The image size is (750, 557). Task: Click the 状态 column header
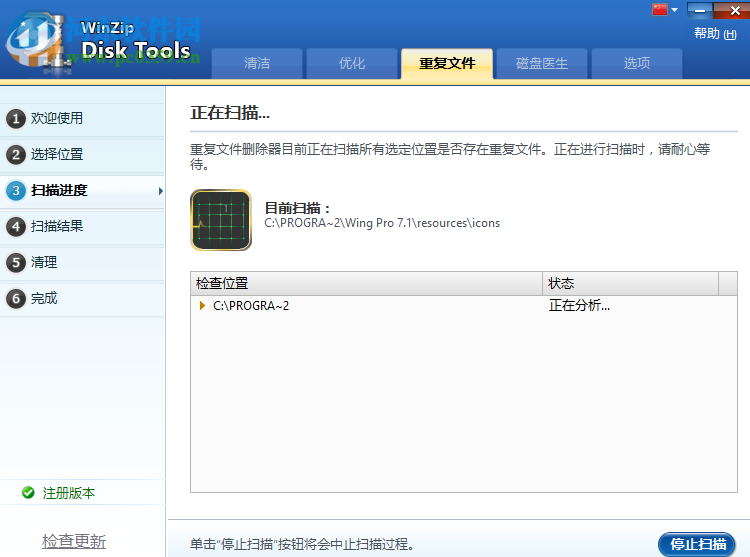[630, 284]
